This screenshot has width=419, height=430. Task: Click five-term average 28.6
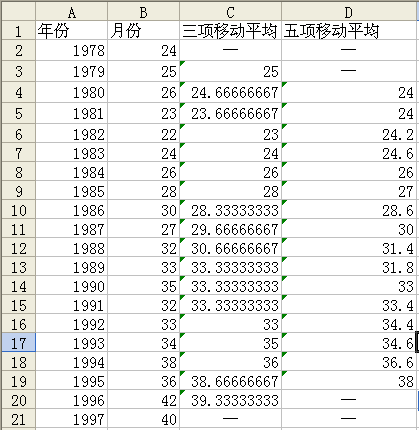350,210
